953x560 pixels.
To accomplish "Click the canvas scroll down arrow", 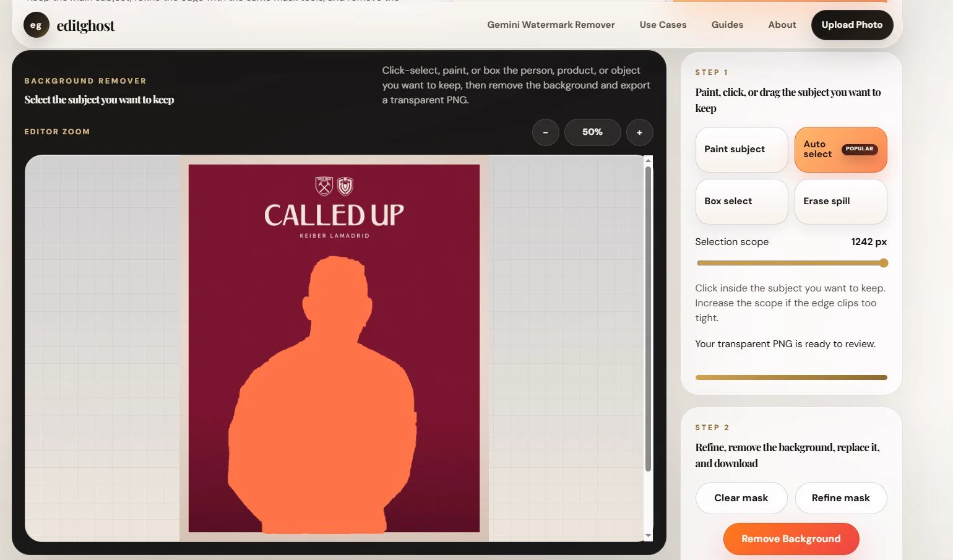I will point(648,536).
